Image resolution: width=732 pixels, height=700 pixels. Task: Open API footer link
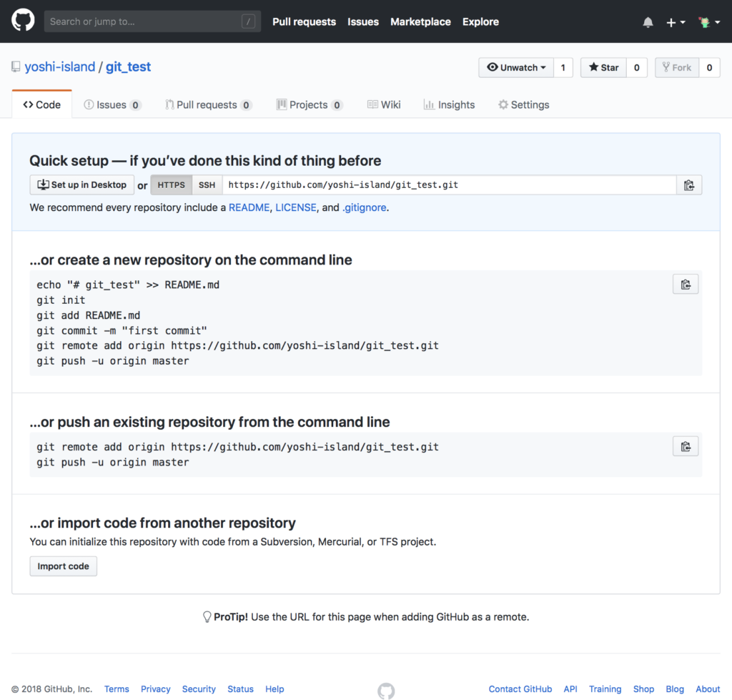point(570,689)
